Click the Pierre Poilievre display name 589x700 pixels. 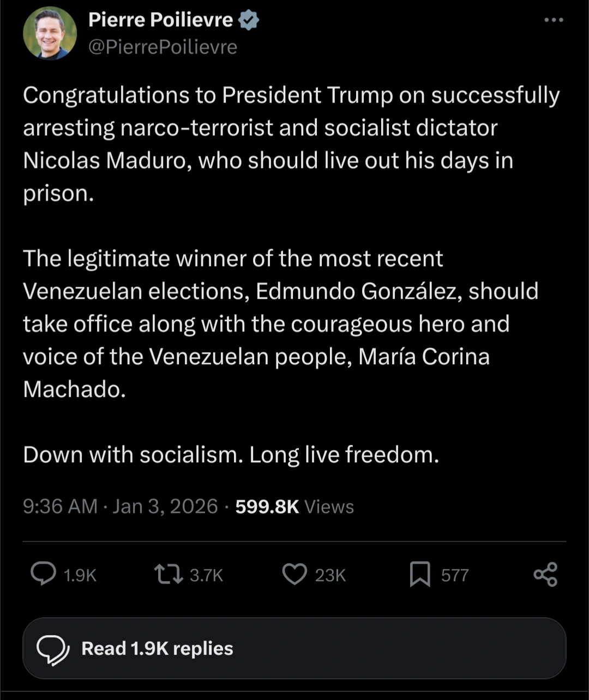160,20
